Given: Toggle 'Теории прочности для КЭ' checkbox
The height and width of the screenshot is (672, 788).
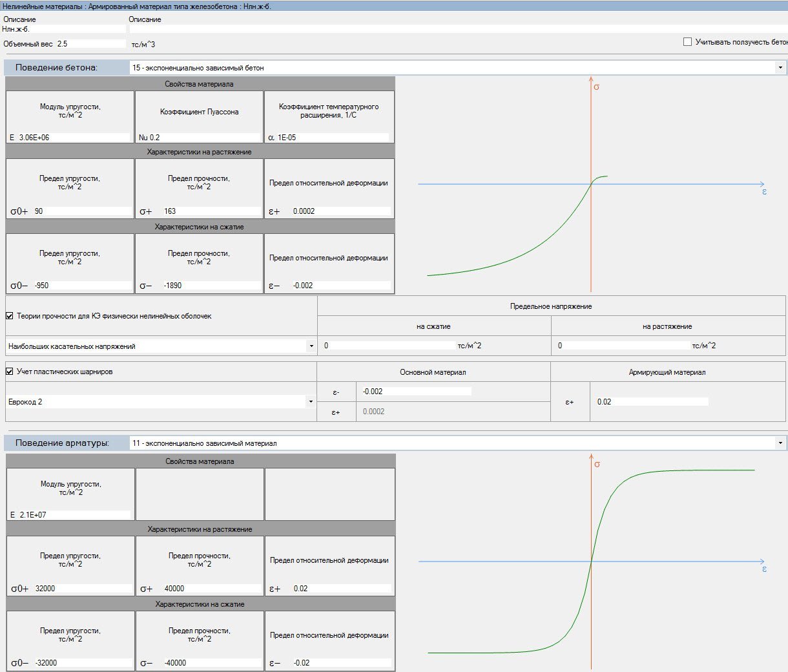Looking at the screenshot, I should [10, 316].
